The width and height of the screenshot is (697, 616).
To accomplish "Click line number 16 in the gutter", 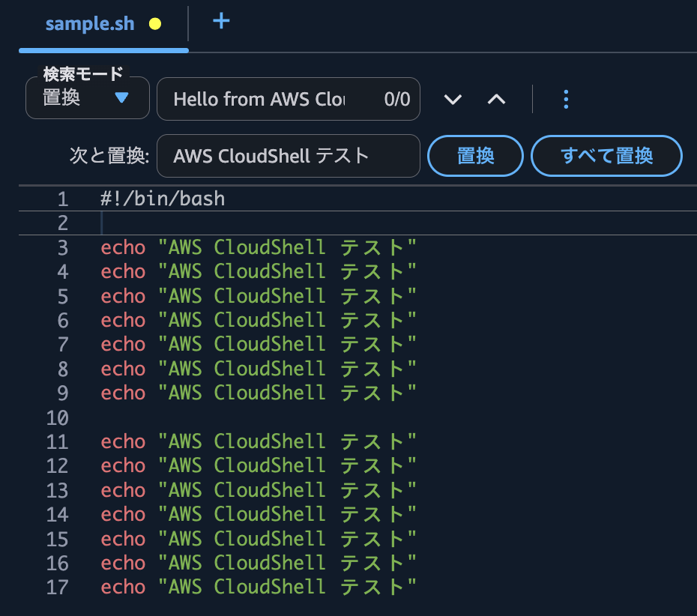I will point(58,563).
